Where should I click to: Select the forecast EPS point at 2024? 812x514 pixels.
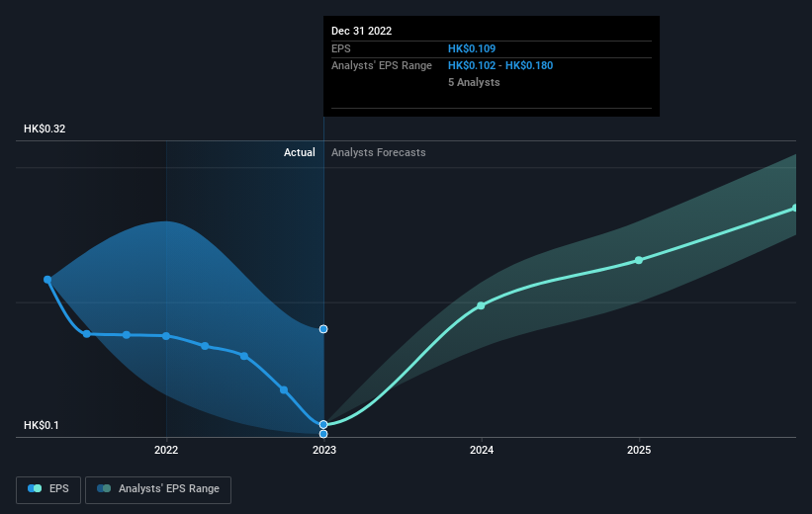[481, 305]
